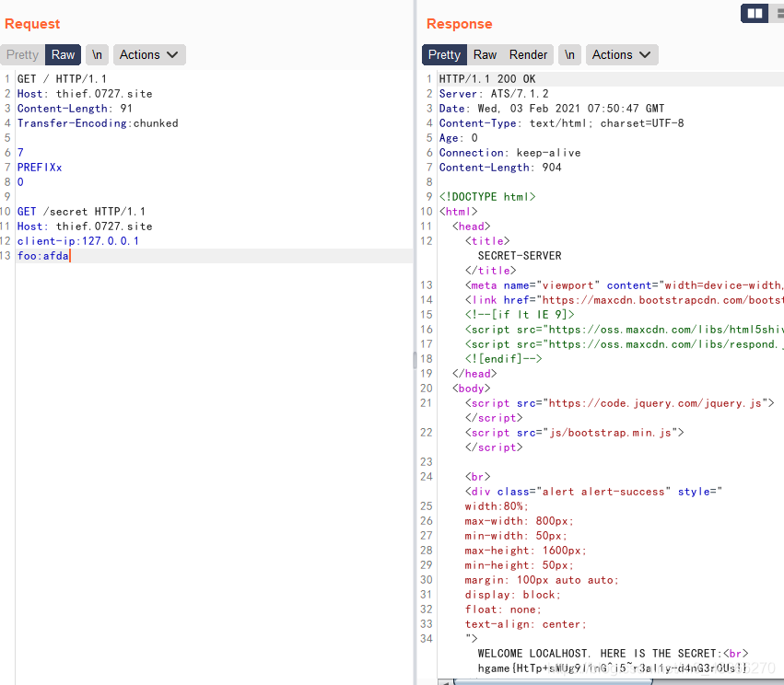This screenshot has height=685, width=784.
Task: Click 'Content-Length: 904' response header
Action: (x=500, y=168)
